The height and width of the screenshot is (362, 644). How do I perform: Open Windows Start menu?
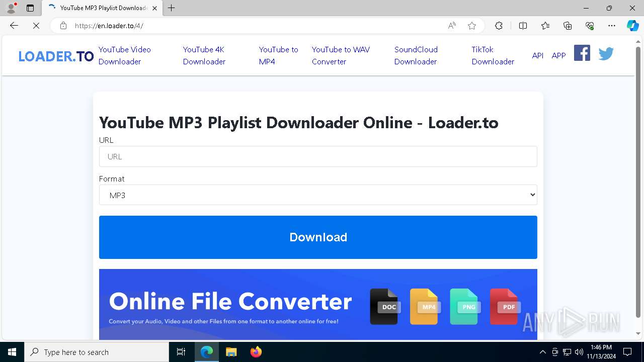click(x=12, y=352)
